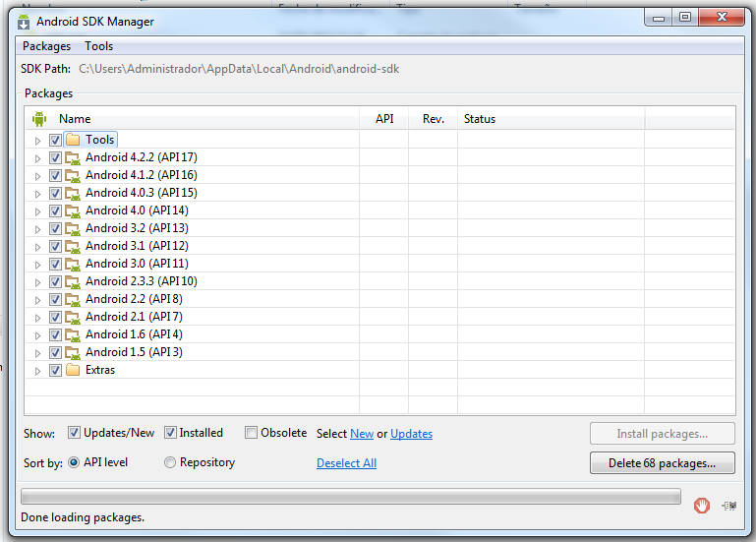The width and height of the screenshot is (756, 542).
Task: Click the Android 2.1 (API 7) package icon
Action: click(73, 318)
